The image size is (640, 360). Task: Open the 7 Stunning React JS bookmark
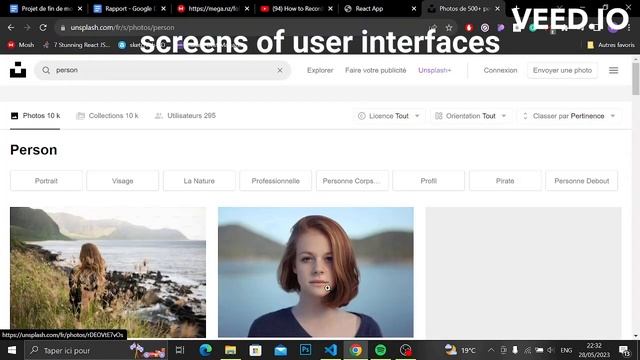point(77,45)
